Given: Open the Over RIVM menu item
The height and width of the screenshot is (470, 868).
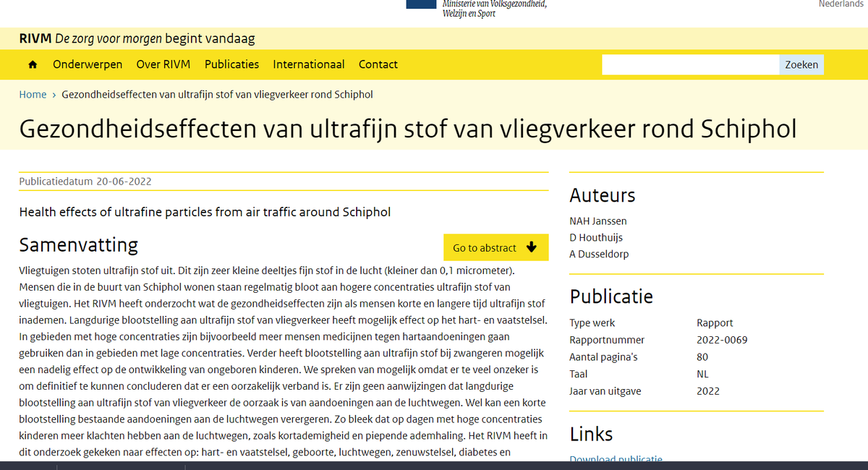Looking at the screenshot, I should [163, 64].
